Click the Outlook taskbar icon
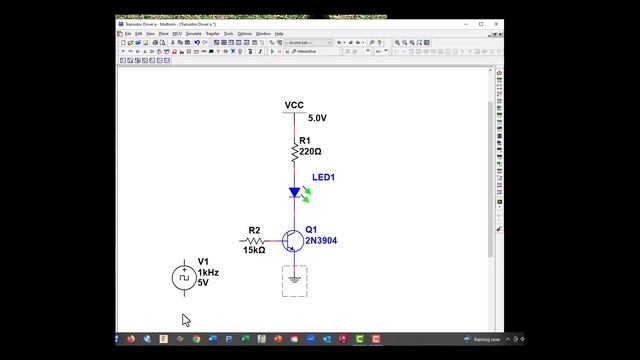Viewport: 640px width, 360px height. click(327, 339)
